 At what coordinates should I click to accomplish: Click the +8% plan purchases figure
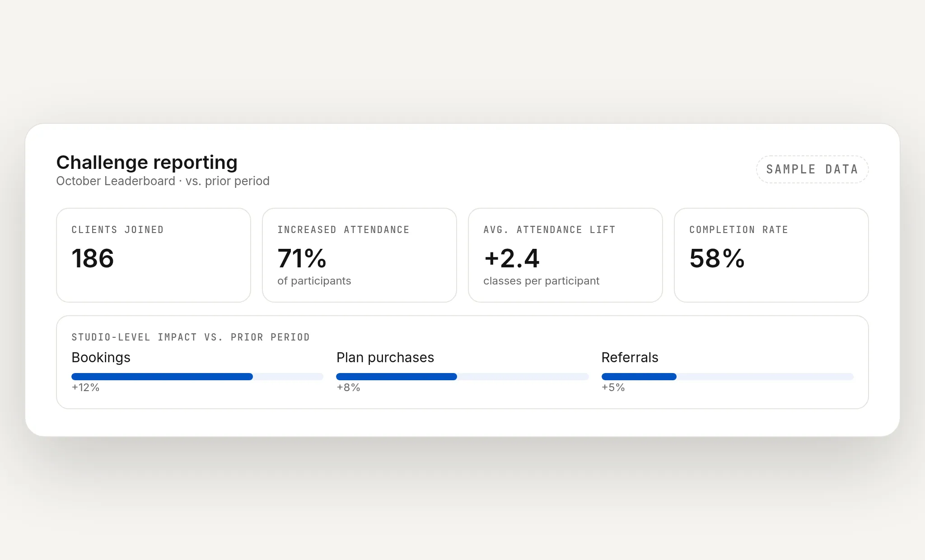click(x=348, y=387)
